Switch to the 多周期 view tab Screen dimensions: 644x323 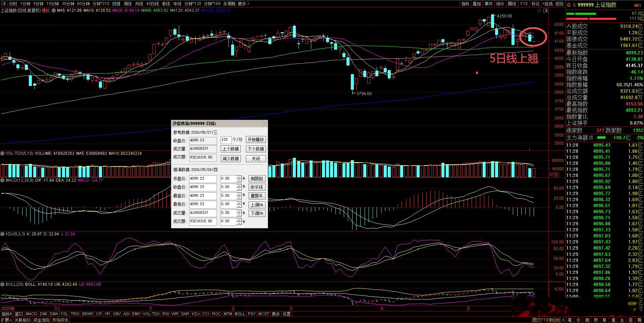pos(229,4)
